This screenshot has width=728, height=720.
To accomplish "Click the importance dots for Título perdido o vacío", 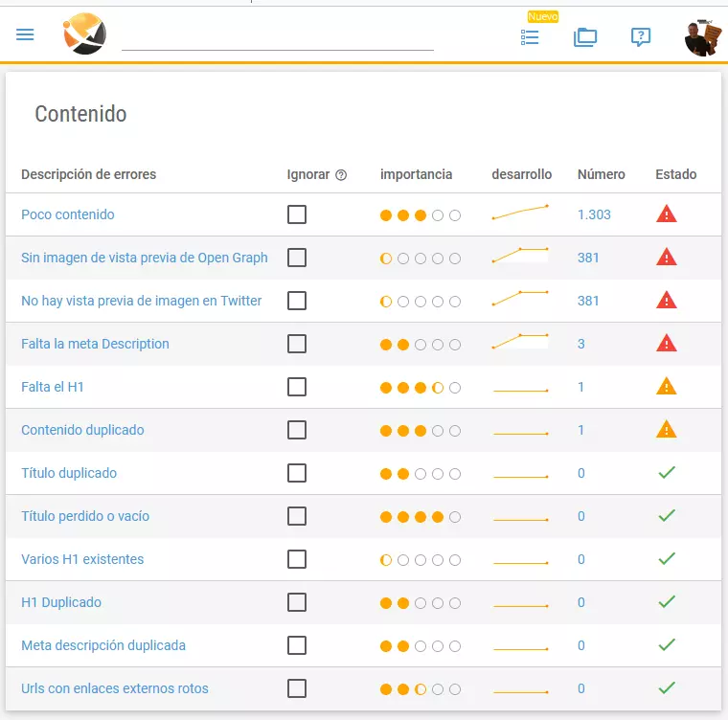I will 421,517.
